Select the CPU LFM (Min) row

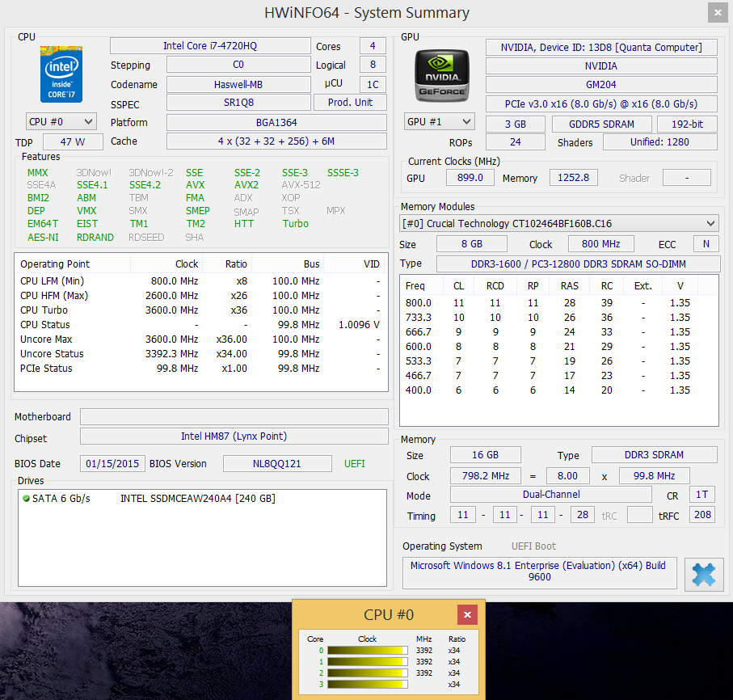pos(201,281)
